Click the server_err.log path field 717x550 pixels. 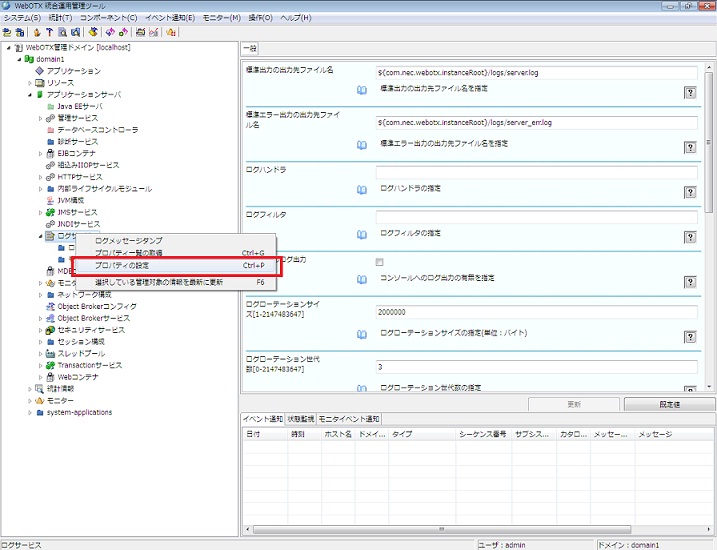tap(537, 123)
